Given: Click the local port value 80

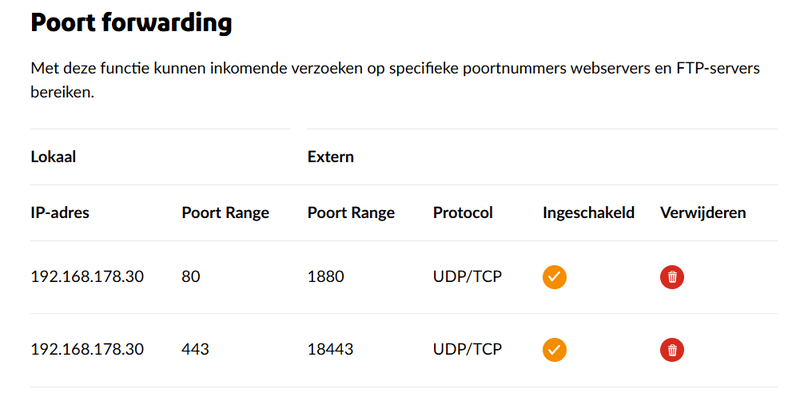Looking at the screenshot, I should [x=191, y=277].
